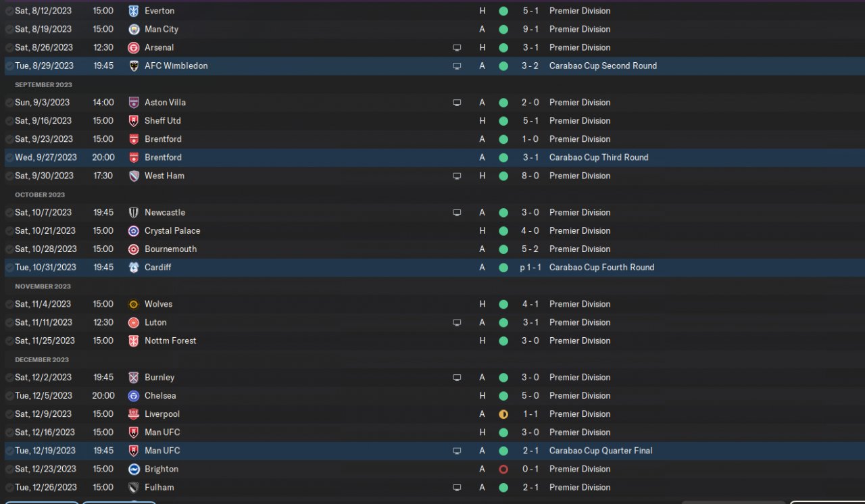This screenshot has width=865, height=504.
Task: Open the 8 - 0 West Ham result
Action: click(x=530, y=176)
